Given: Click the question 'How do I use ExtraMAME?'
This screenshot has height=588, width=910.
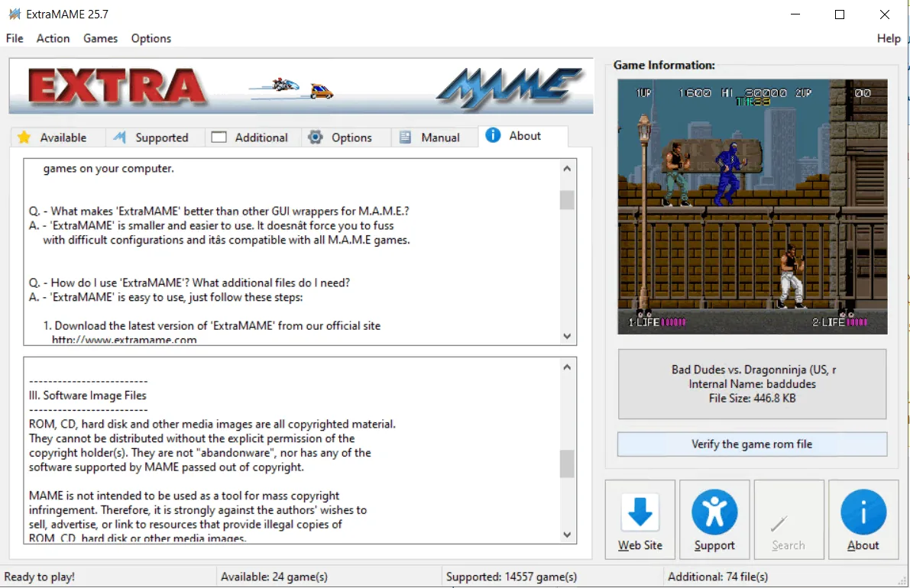Looking at the screenshot, I should click(189, 283).
